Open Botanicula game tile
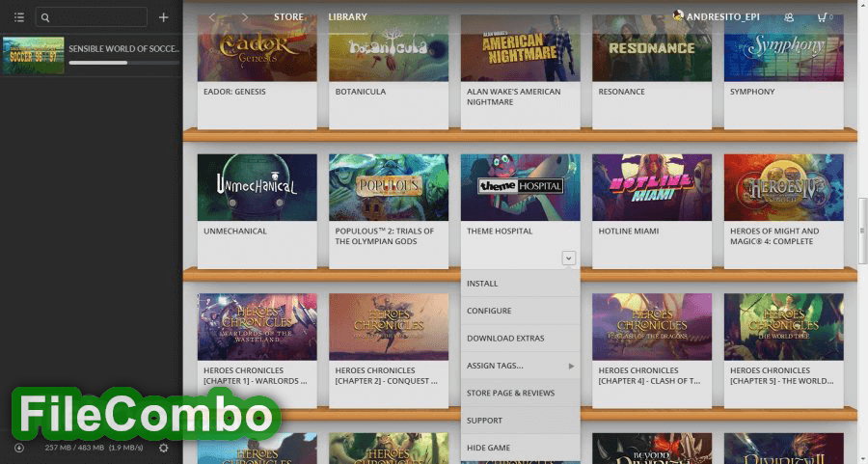The image size is (868, 464). tap(389, 72)
